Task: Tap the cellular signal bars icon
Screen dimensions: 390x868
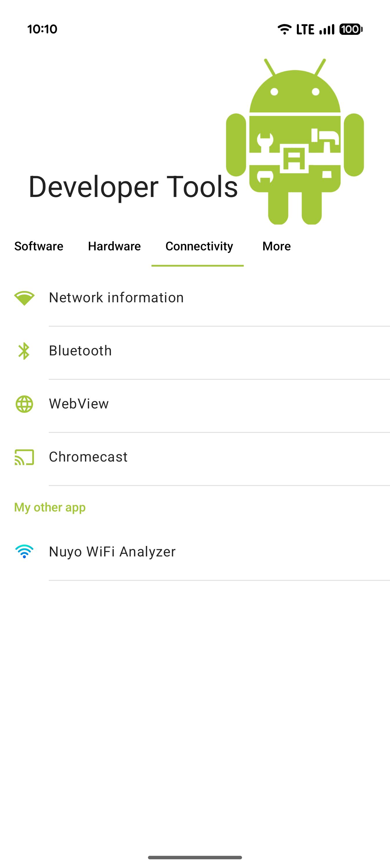Action: coord(327,29)
